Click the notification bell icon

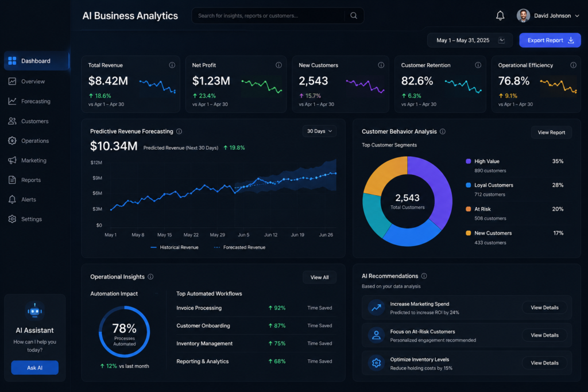(x=500, y=15)
